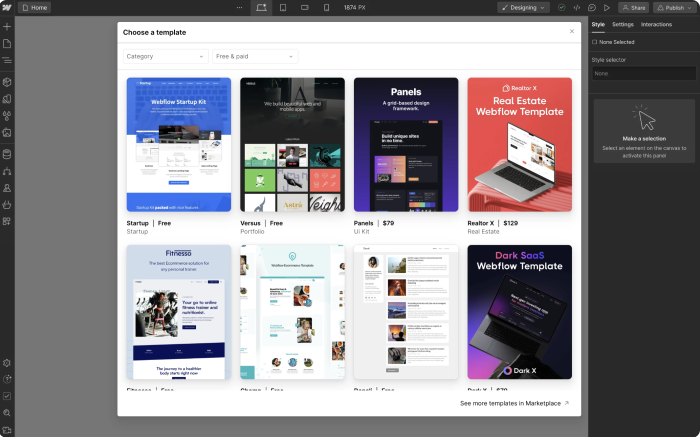Switch to the Settings tab
700x437 pixels.
pyautogui.click(x=623, y=25)
